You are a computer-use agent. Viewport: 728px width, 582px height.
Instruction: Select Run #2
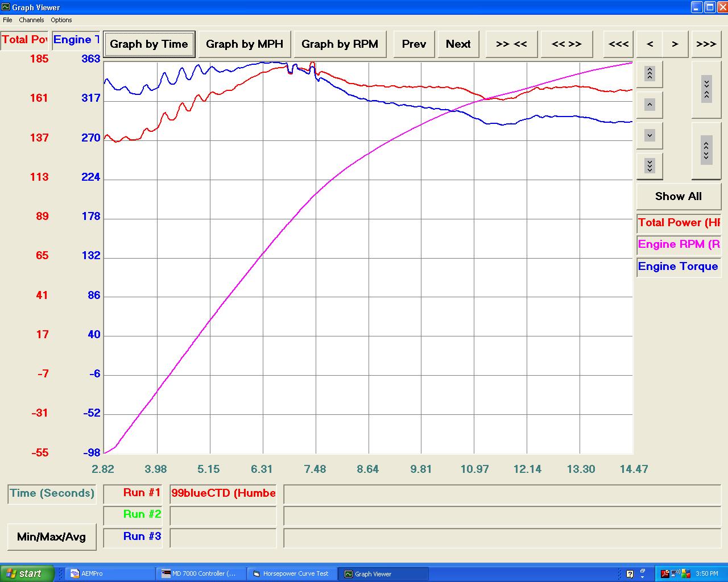(133, 515)
